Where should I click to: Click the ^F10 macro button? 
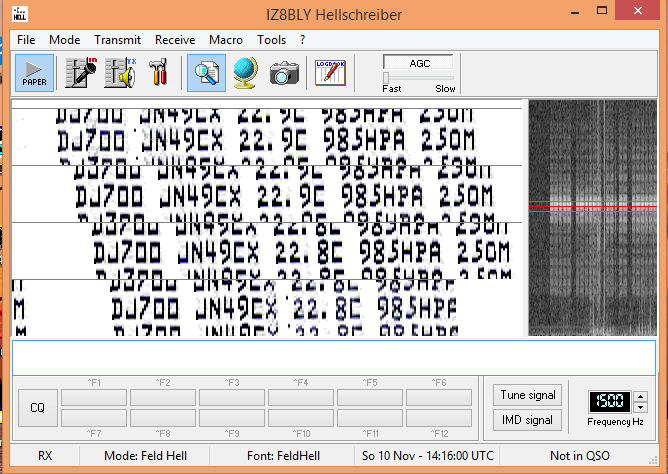[x=301, y=418]
